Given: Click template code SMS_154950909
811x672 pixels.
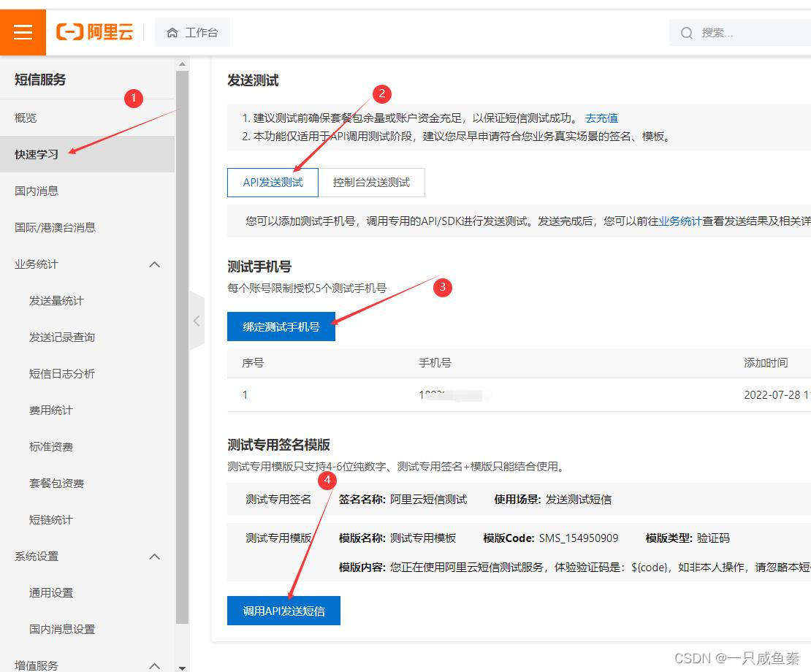Looking at the screenshot, I should pos(579,538).
